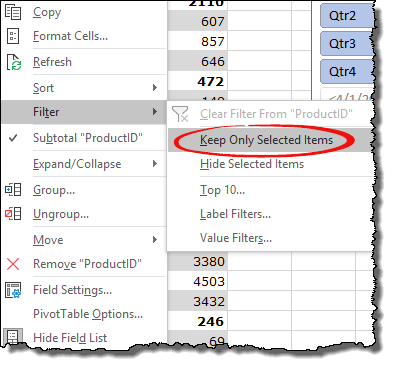Click the Ungroup icon
393x366 pixels.
point(13,214)
